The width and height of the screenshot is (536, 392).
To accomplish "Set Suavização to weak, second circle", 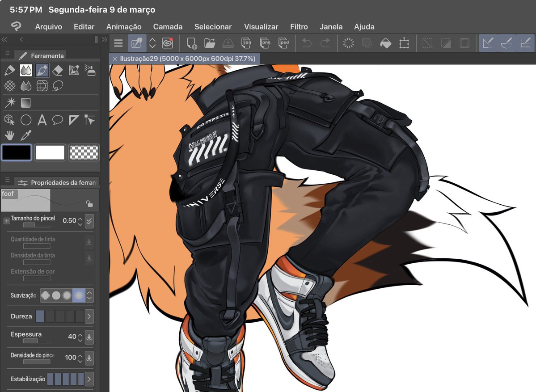I will [x=56, y=295].
